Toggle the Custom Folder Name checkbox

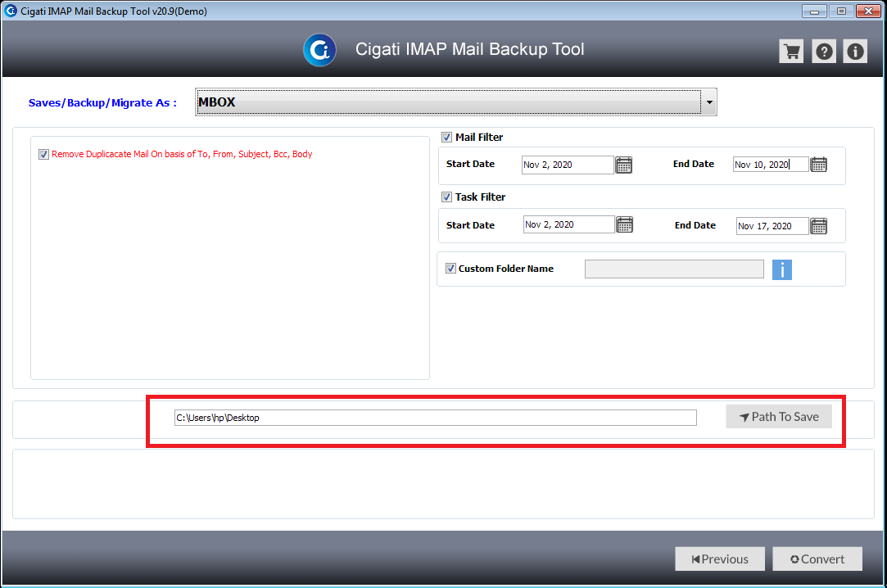[x=450, y=269]
